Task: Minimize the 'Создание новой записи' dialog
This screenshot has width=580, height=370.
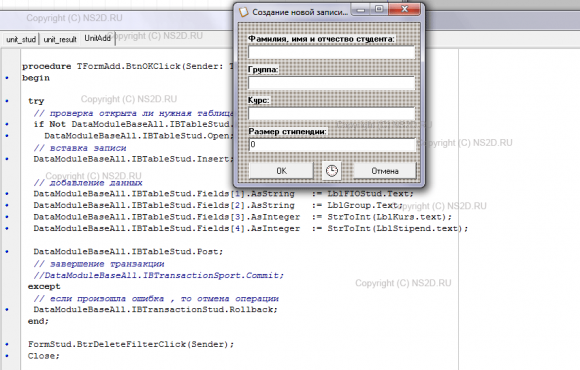Action: [x=361, y=10]
